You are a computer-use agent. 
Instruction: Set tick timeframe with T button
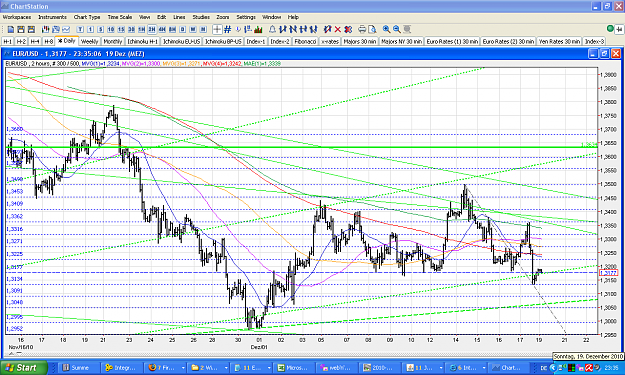[80, 29]
